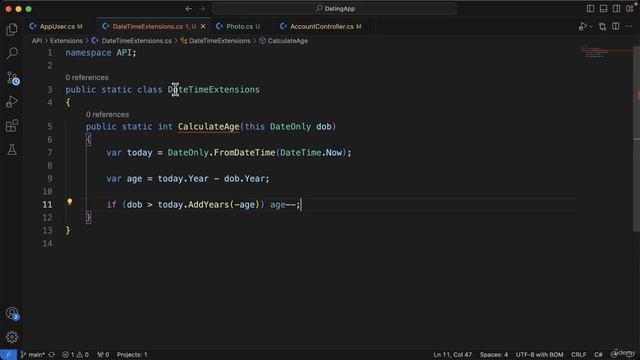The width and height of the screenshot is (640, 360).
Task: Toggle the secondary side bar
Action: click(x=616, y=9)
